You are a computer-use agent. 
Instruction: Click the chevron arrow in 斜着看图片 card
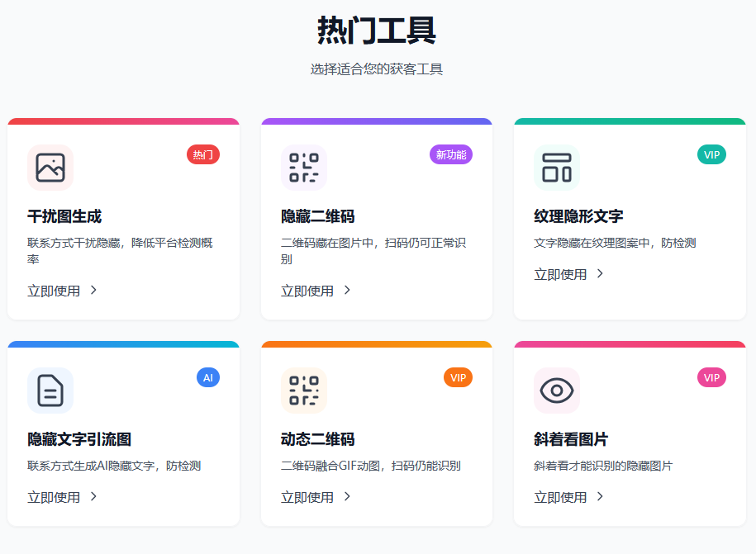(600, 497)
